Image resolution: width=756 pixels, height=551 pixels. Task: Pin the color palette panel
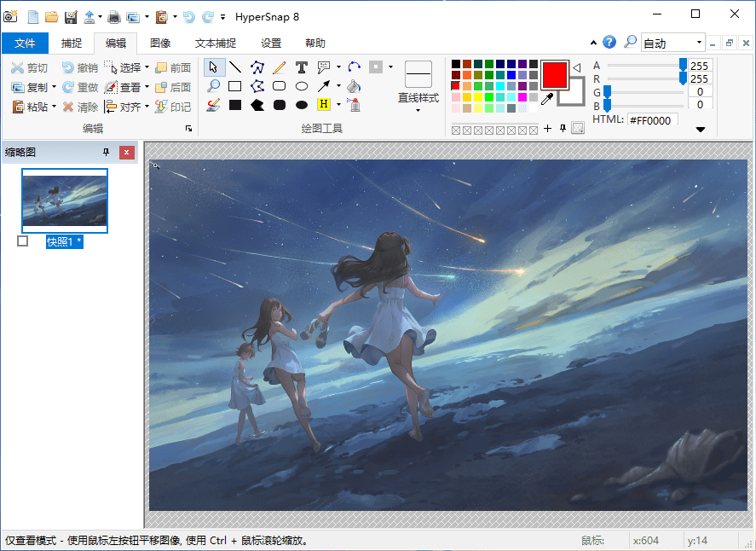click(563, 128)
